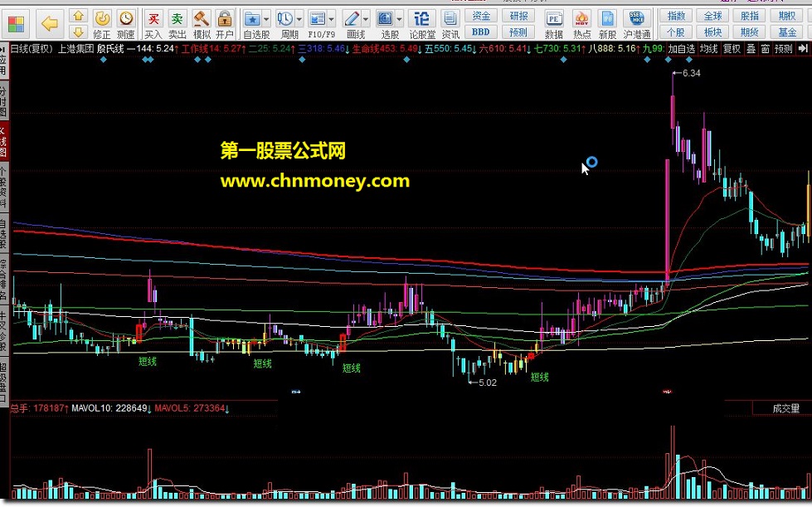This screenshot has height=507, width=812.
Task: Toggle 窗 window option in chart header
Action: click(766, 49)
